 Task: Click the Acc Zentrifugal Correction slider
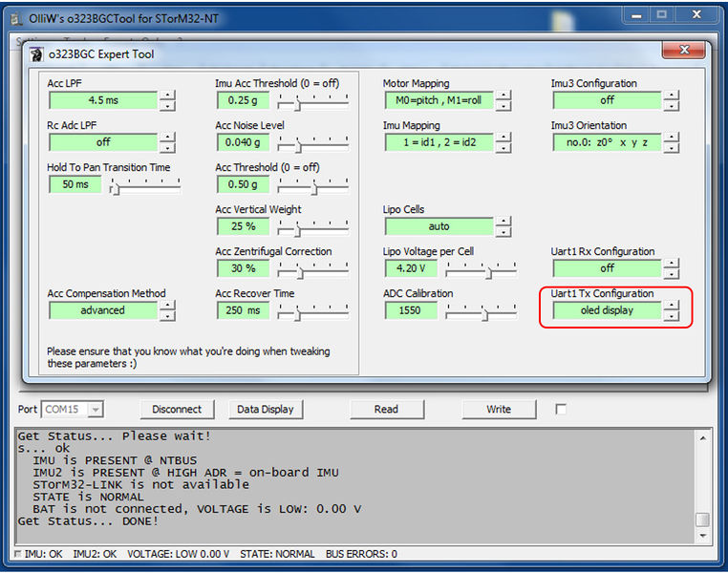[x=313, y=269]
